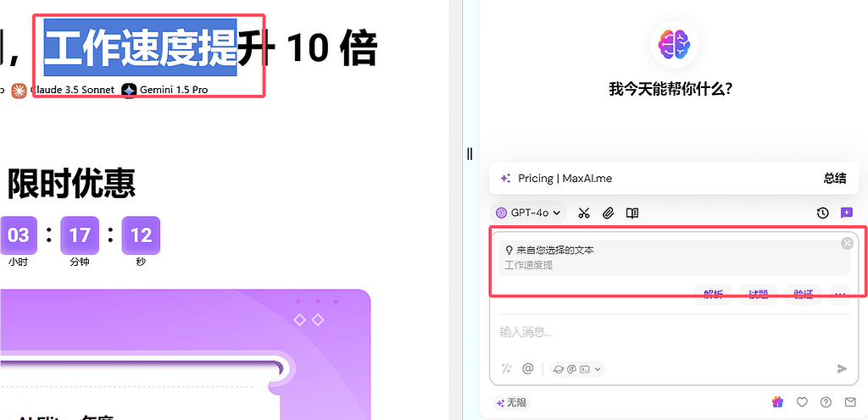Click the 解析 suggestion chip

(713, 294)
